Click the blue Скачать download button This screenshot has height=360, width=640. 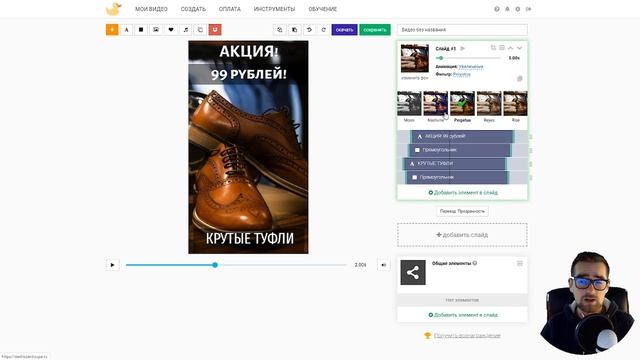click(344, 30)
